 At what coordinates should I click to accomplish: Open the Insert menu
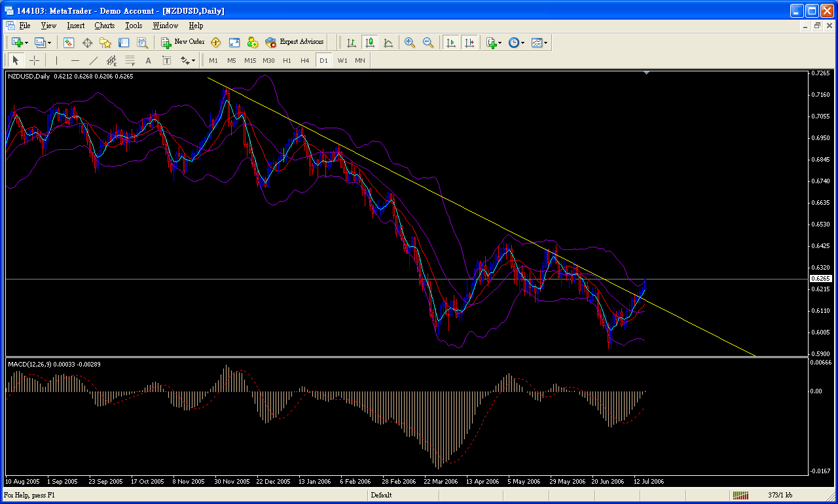(x=75, y=26)
